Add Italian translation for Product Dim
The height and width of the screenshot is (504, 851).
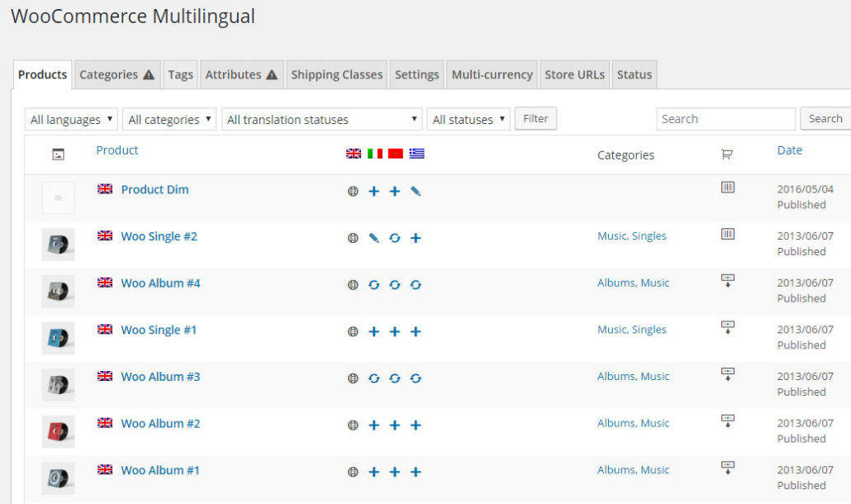click(x=374, y=191)
